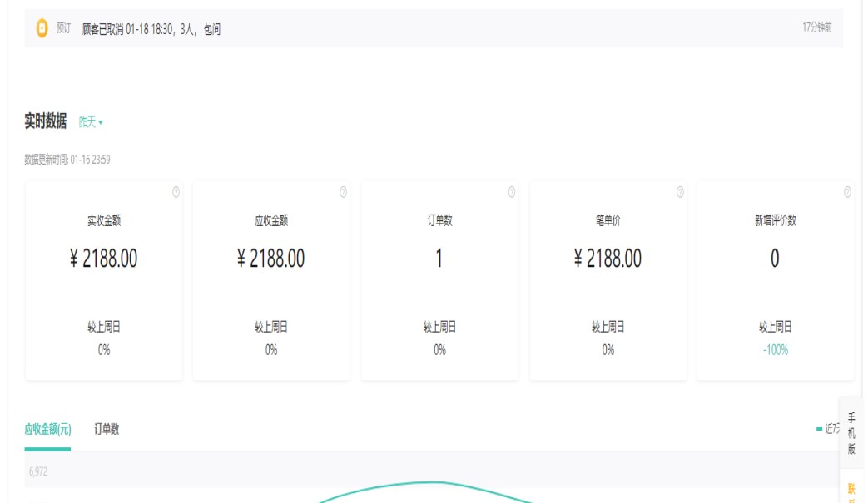Image resolution: width=868 pixels, height=503 pixels.
Task: Open help icon on 新增评价数 card
Action: (x=847, y=192)
